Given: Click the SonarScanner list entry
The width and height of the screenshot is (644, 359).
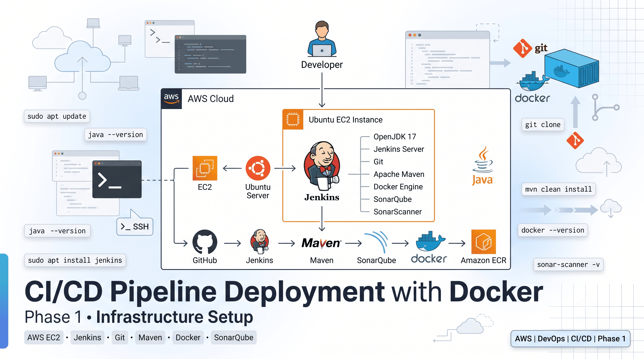Looking at the screenshot, I should click(398, 212).
